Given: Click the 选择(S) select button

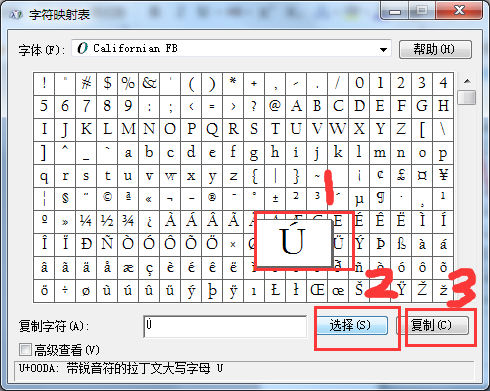Looking at the screenshot, I should [x=352, y=325].
